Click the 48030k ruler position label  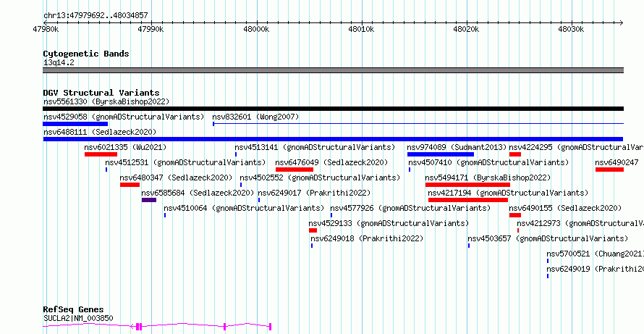(572, 30)
